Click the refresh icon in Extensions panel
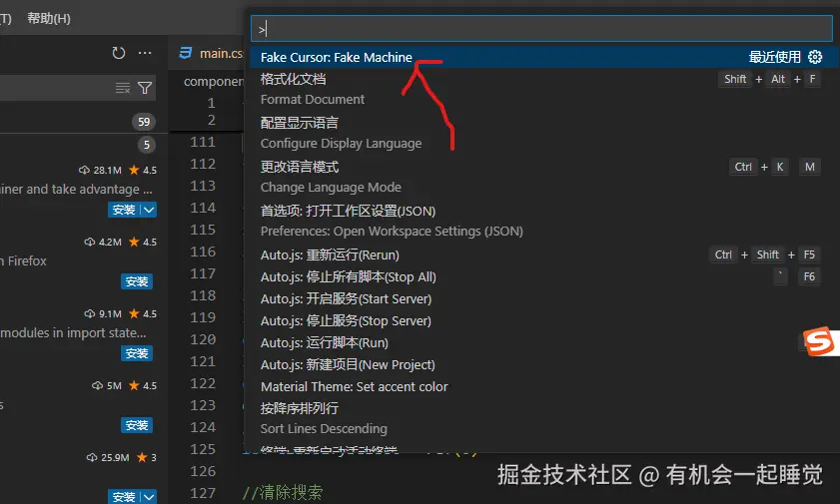Screen dimensions: 840x504 [119, 53]
